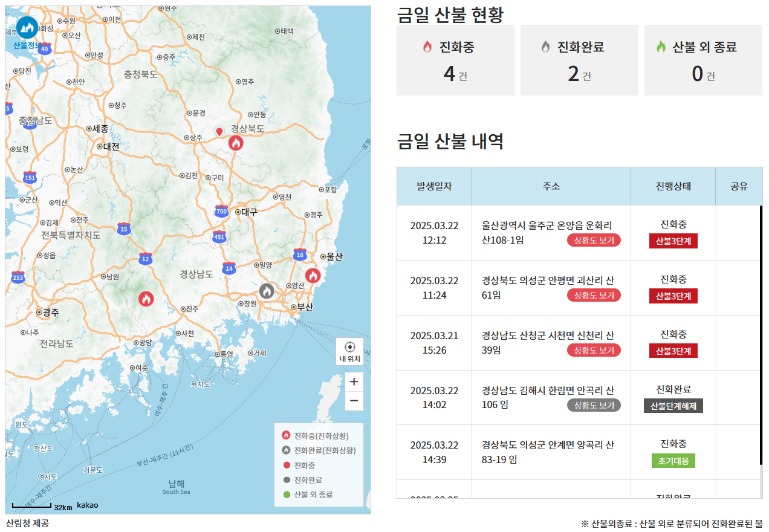Click highway 14 shield near 밀양

tap(228, 268)
